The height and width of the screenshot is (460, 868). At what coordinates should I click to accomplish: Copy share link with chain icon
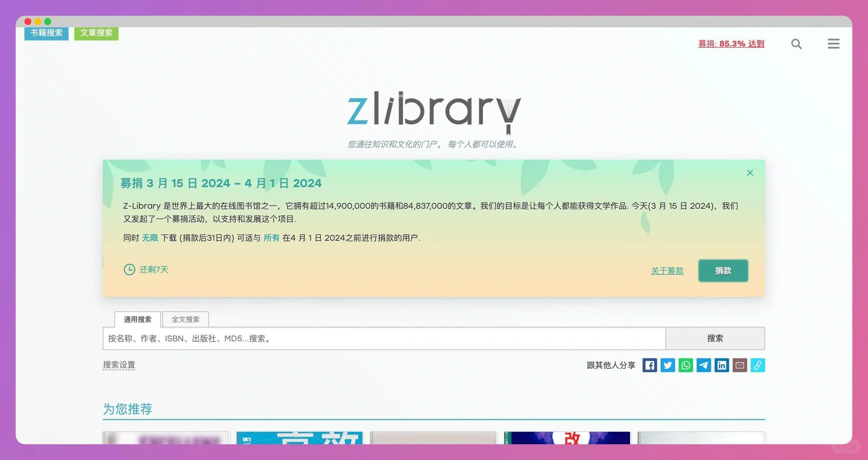758,365
